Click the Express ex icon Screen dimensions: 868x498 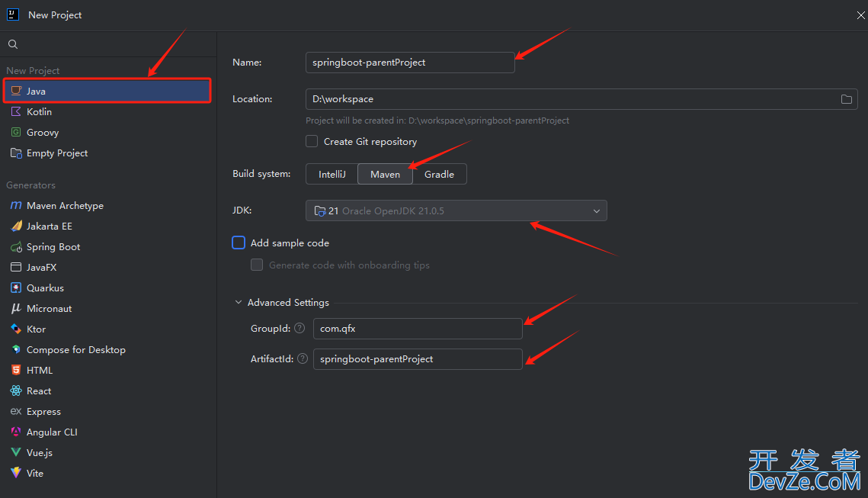16,411
